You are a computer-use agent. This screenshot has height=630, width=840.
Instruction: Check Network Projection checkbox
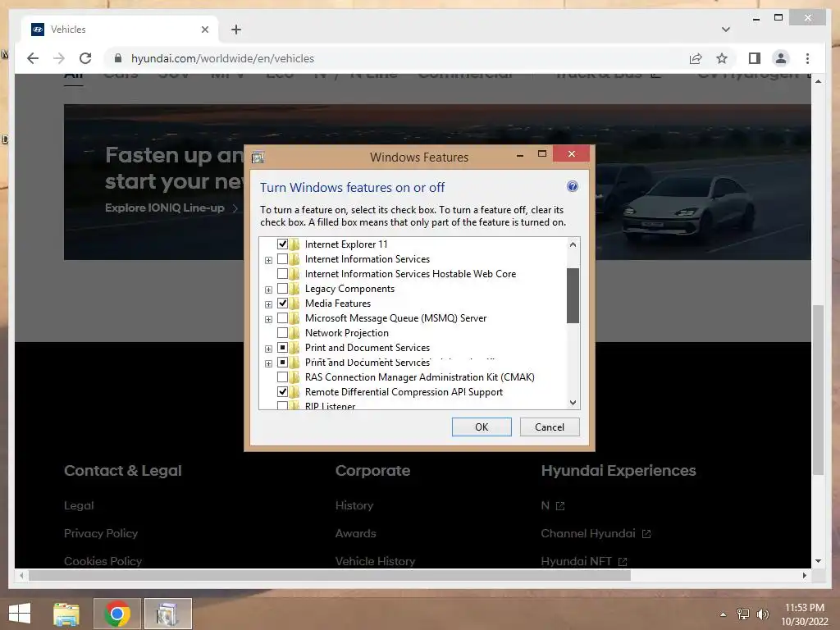(282, 333)
